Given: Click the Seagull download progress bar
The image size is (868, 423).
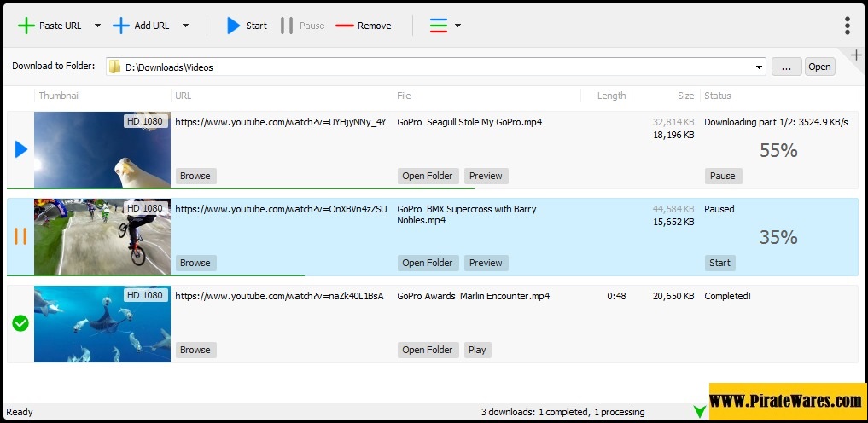Looking at the screenshot, I should [240, 188].
